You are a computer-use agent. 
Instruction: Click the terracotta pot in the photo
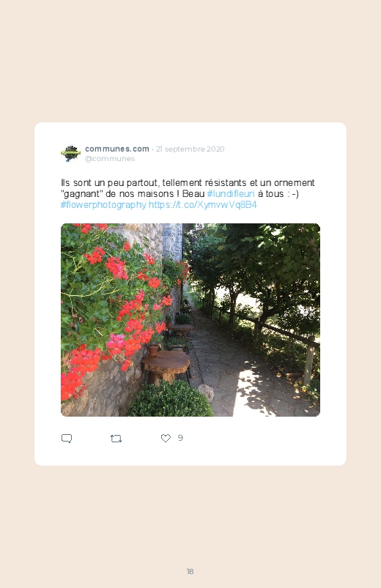coord(154,350)
